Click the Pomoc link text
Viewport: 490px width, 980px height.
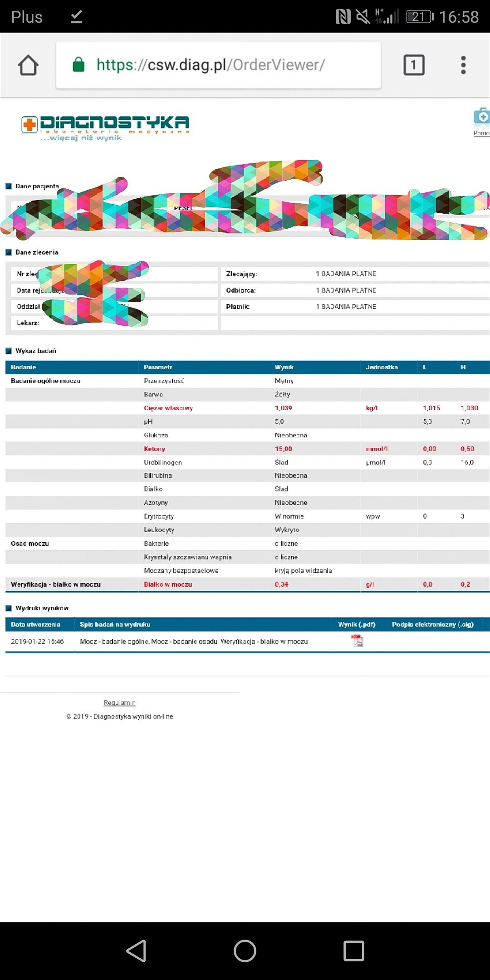481,133
